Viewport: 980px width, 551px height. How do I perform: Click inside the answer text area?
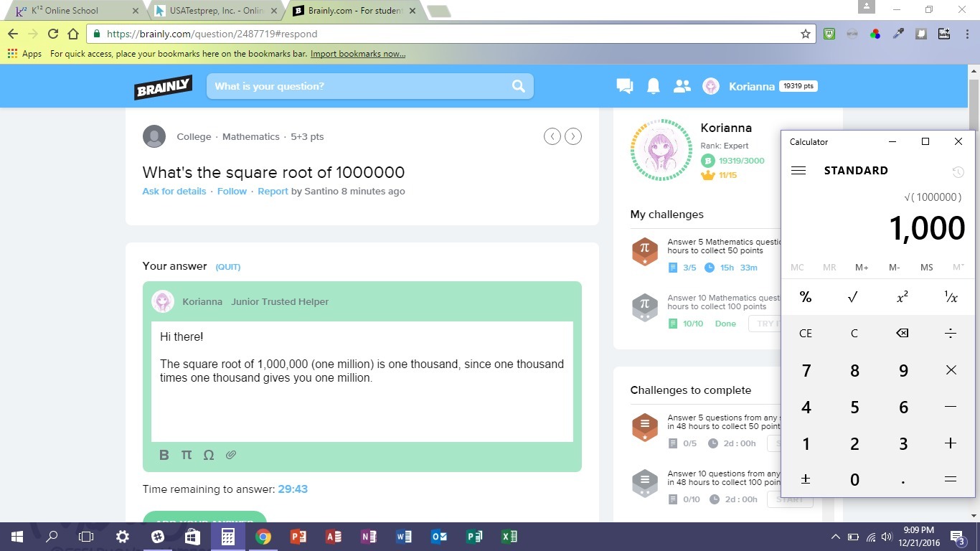click(x=362, y=382)
